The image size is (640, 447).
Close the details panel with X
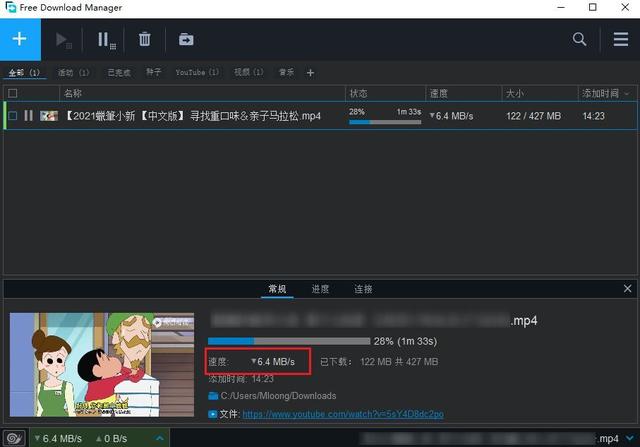[x=627, y=289]
